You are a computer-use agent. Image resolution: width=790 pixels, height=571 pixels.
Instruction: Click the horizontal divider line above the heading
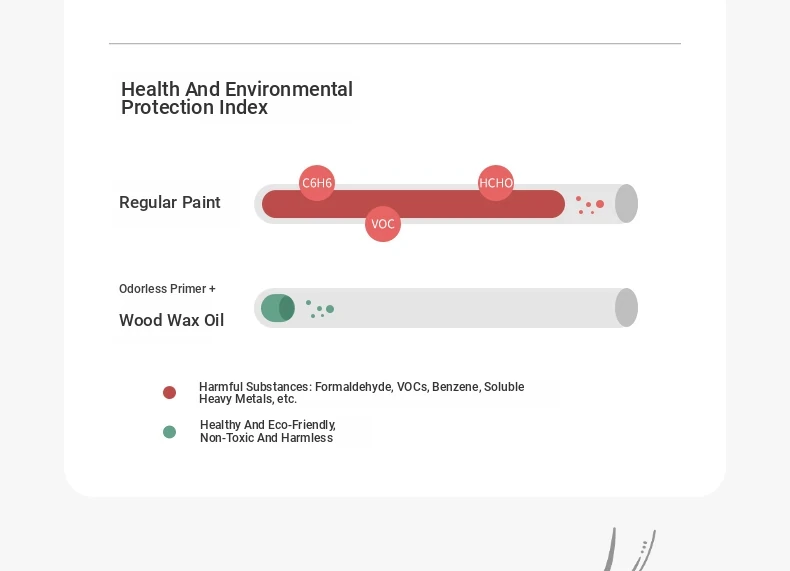point(395,44)
